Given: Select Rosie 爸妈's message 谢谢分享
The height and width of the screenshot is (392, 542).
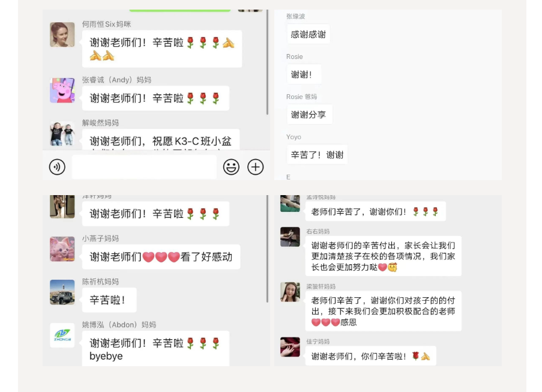Looking at the screenshot, I should click(309, 115).
